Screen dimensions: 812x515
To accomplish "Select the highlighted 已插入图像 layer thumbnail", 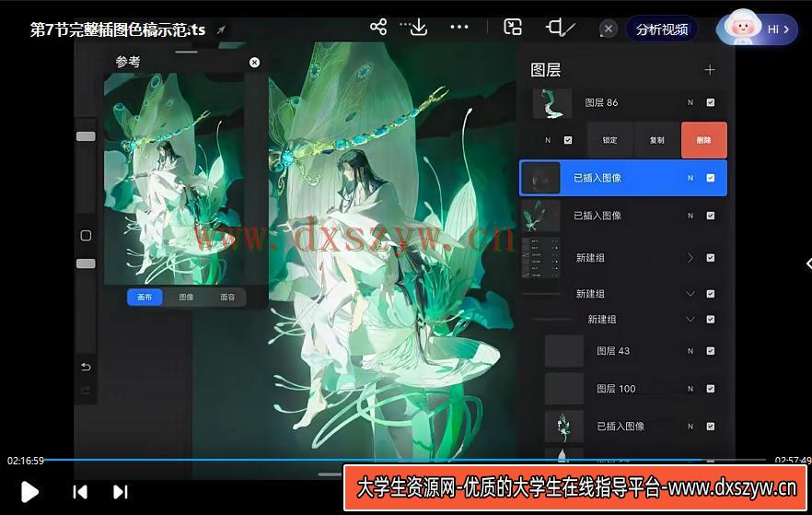I will (x=541, y=178).
